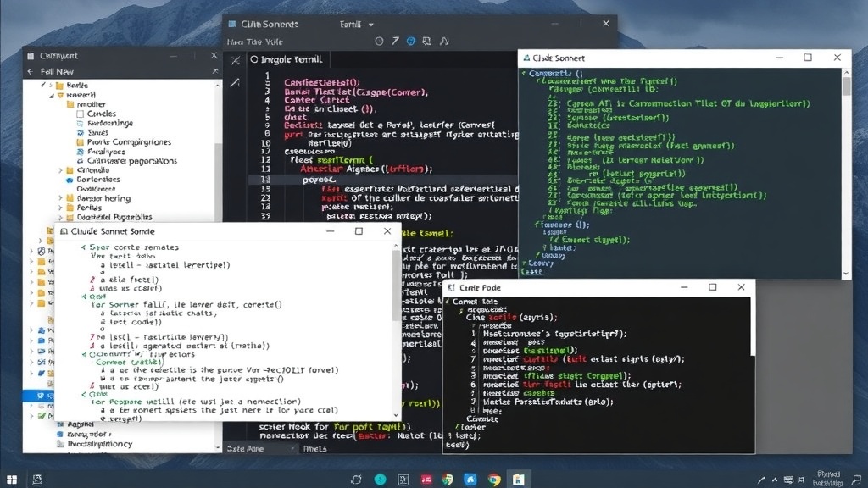Expand the Perties folder in the tree

pyautogui.click(x=60, y=207)
